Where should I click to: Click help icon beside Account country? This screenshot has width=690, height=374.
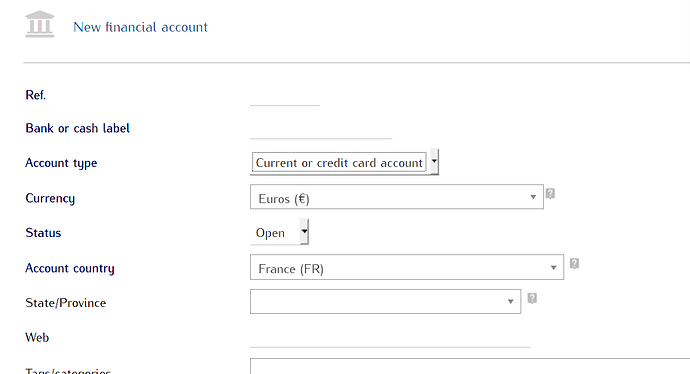click(574, 264)
